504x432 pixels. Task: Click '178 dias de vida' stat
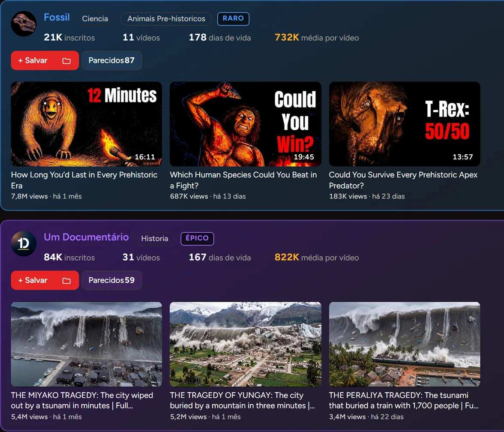(220, 38)
